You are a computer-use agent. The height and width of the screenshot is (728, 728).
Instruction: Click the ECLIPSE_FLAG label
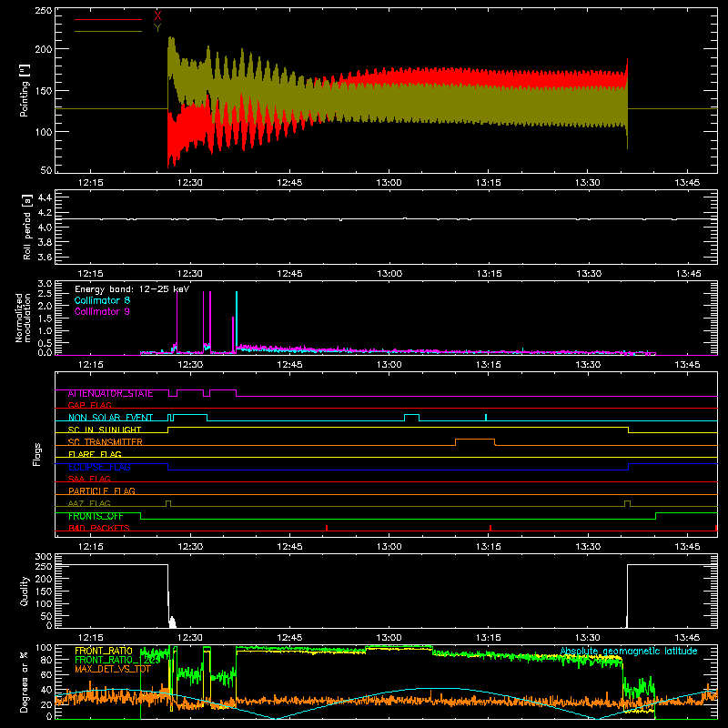point(99,467)
